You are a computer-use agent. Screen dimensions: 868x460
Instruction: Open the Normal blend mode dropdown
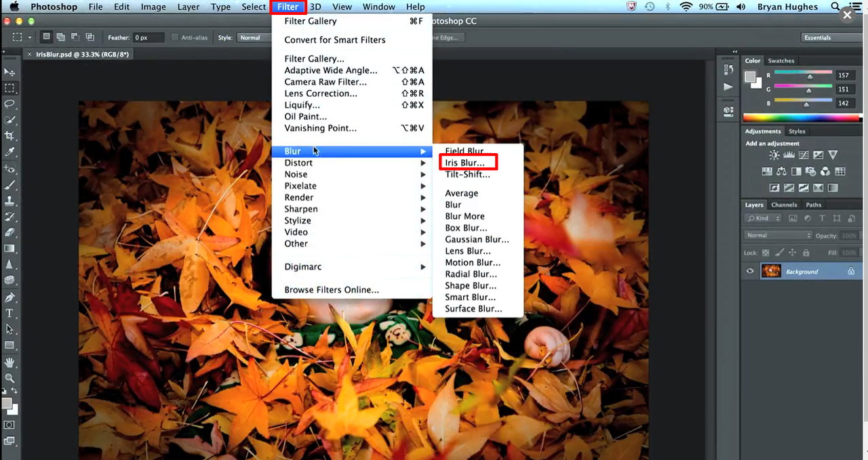(777, 235)
